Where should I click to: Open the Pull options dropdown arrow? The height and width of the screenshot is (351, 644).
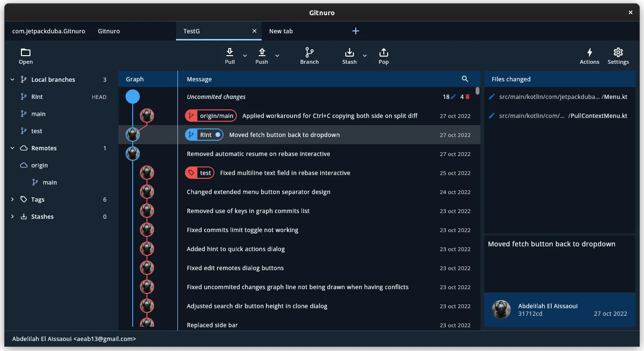244,56
